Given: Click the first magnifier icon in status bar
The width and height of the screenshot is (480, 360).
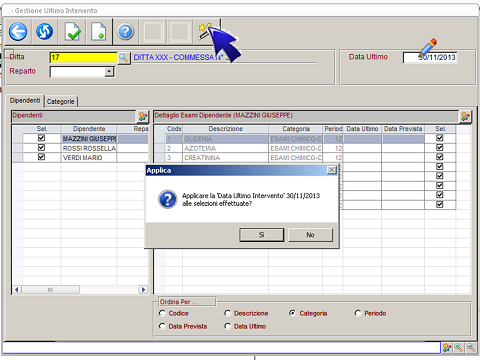Looking at the screenshot, I should click(459, 348).
